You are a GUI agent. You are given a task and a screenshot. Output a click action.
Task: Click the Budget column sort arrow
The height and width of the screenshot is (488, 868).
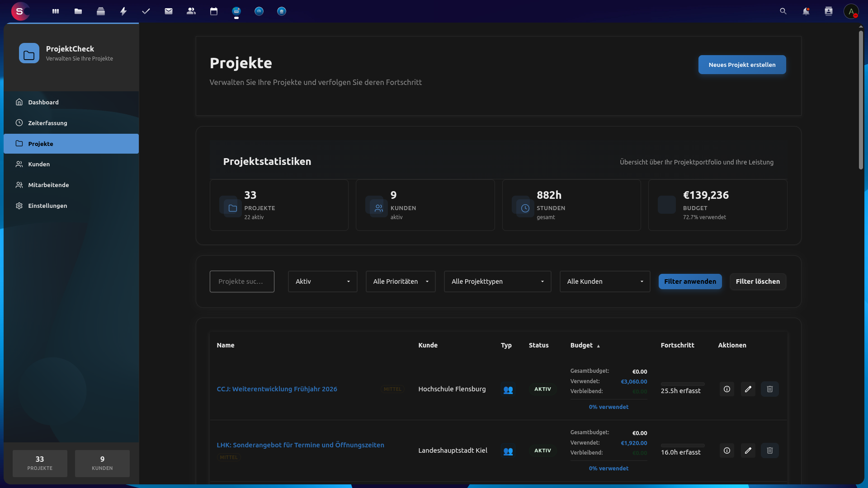tap(598, 346)
